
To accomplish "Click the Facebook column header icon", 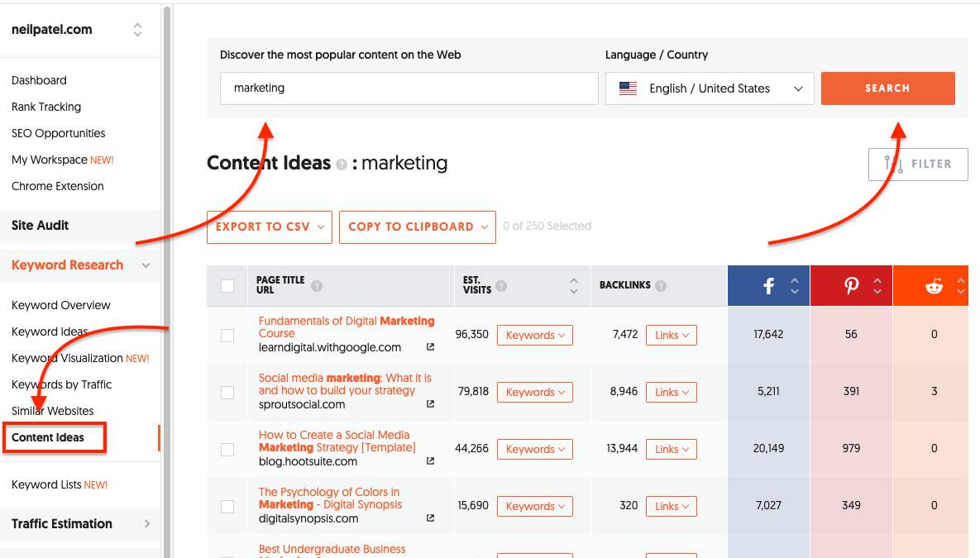I will point(768,286).
